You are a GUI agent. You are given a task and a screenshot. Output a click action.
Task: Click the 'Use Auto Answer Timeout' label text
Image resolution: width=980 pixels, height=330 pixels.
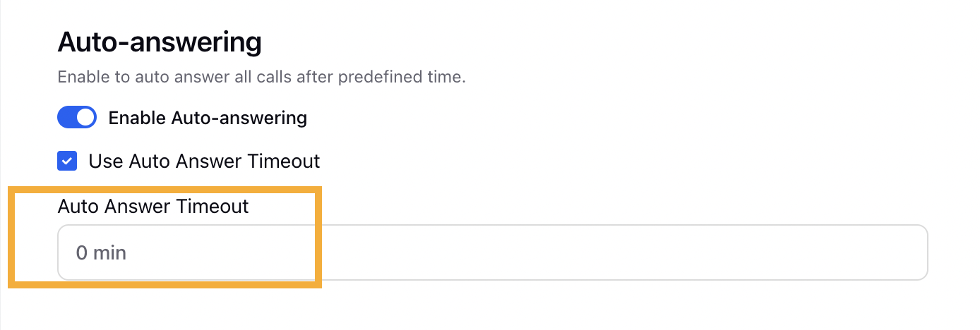click(x=204, y=161)
